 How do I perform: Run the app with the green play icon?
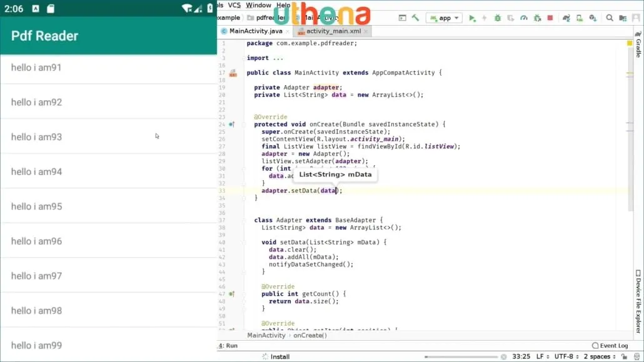pyautogui.click(x=472, y=18)
